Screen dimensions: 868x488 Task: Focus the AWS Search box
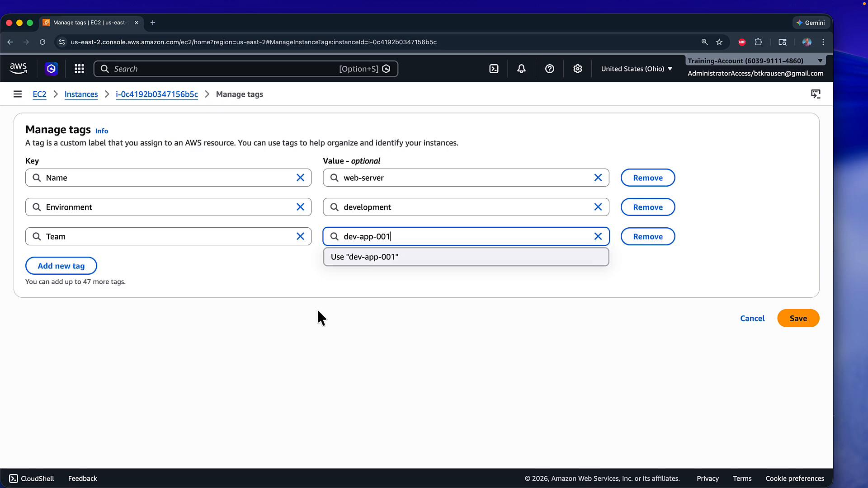pyautogui.click(x=246, y=69)
